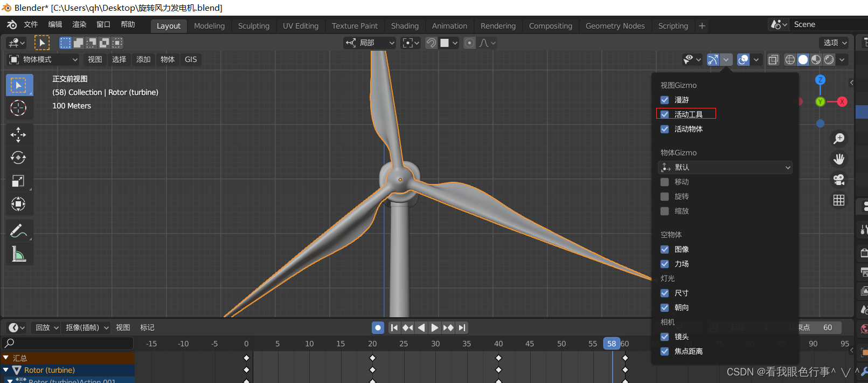Open 抠像(插帧) keying dropdown
Image resolution: width=868 pixels, height=383 pixels.
point(86,327)
